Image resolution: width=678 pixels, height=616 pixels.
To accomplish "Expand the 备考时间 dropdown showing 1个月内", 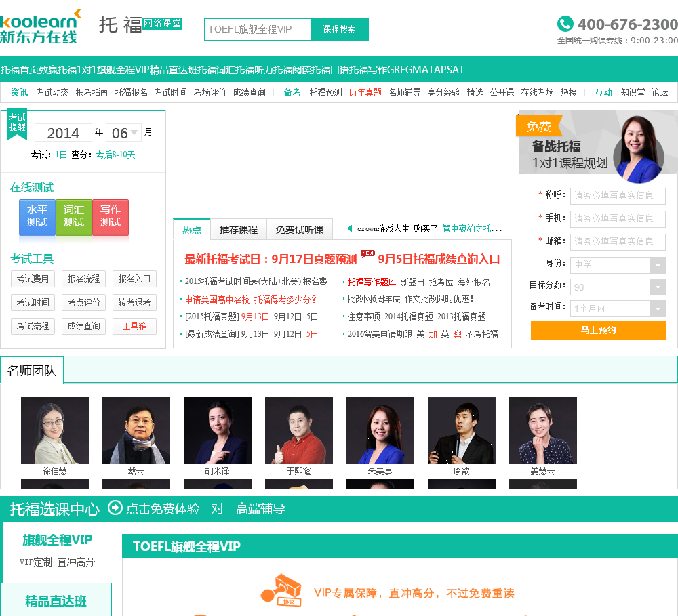I will coord(618,308).
